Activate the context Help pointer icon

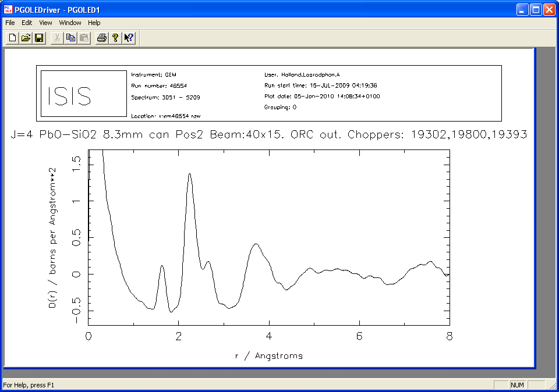coord(129,38)
